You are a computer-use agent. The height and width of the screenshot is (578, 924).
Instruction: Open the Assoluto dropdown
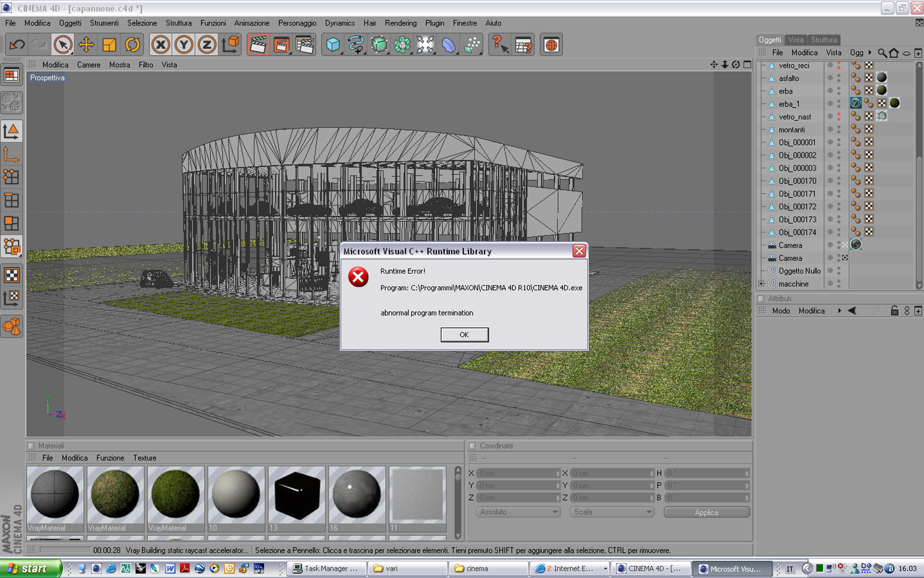click(518, 512)
